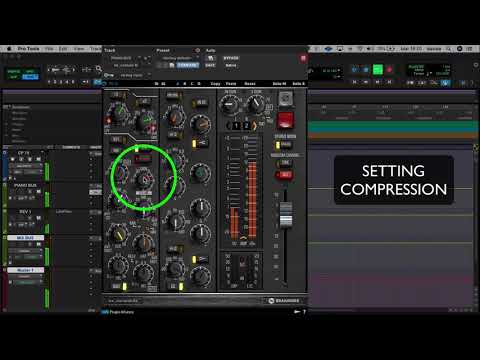Click the yellow-pointer EQ knob

coord(118,234)
